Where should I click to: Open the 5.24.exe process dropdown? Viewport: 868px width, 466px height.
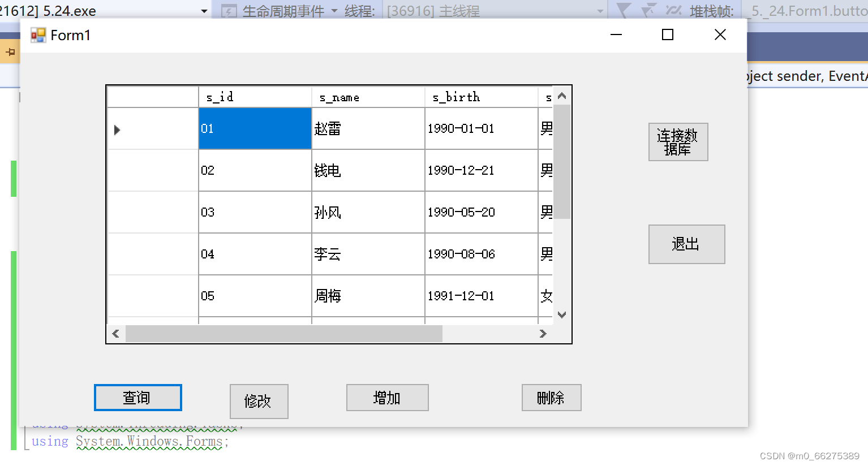tap(204, 11)
